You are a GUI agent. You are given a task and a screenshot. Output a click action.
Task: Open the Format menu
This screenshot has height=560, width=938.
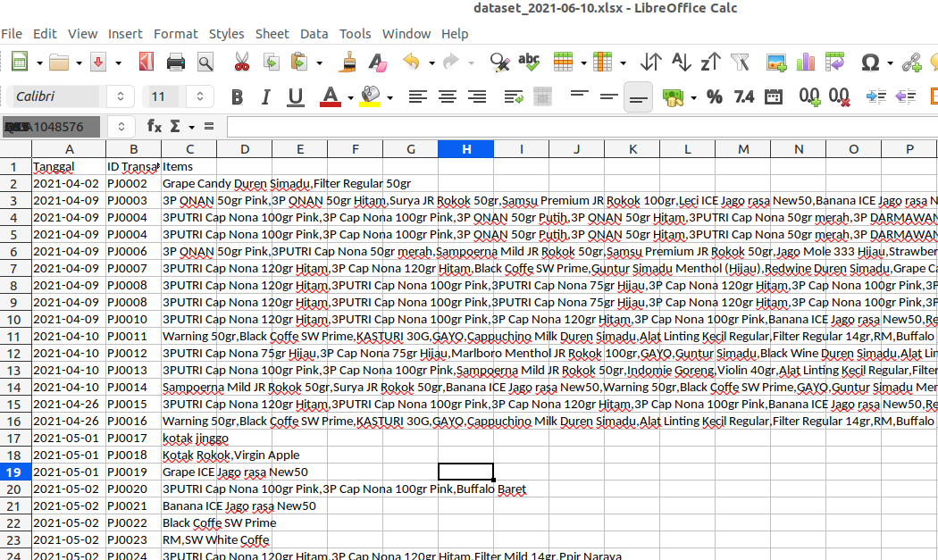(x=175, y=34)
